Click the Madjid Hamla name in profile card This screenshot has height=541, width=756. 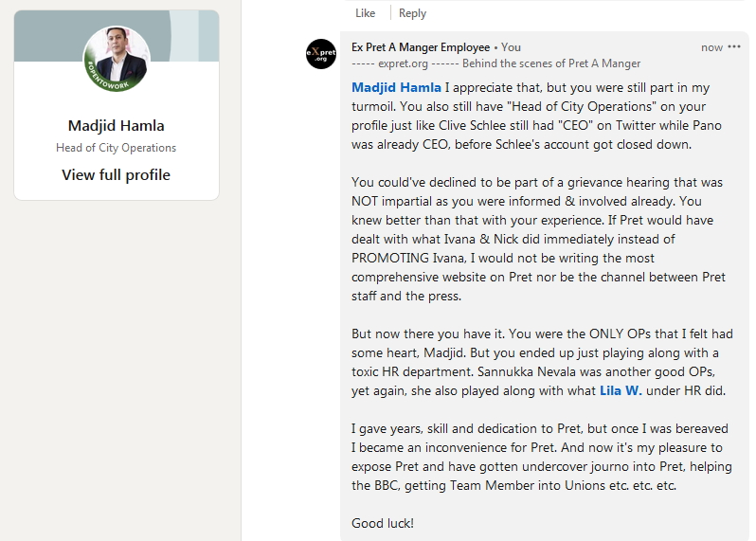click(x=116, y=125)
